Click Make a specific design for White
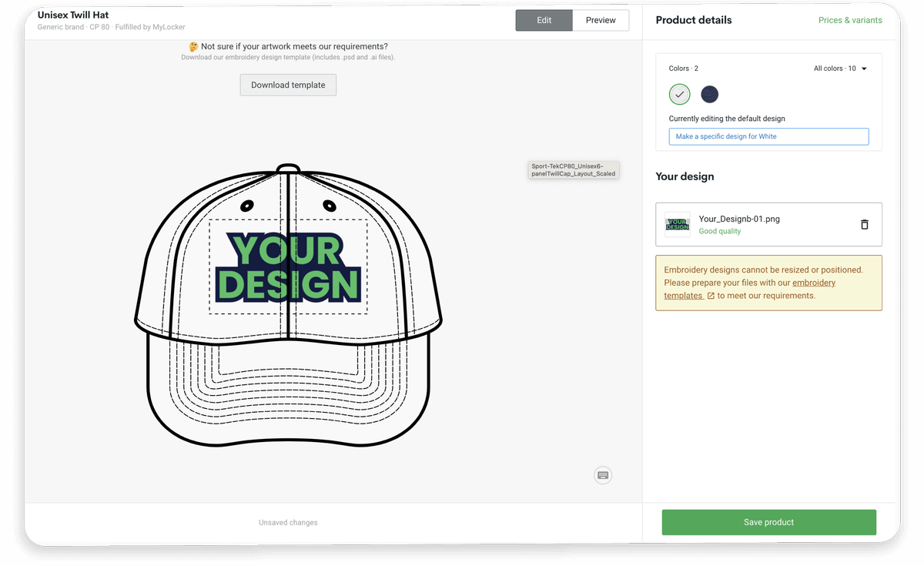The height and width of the screenshot is (566, 924). [x=768, y=136]
